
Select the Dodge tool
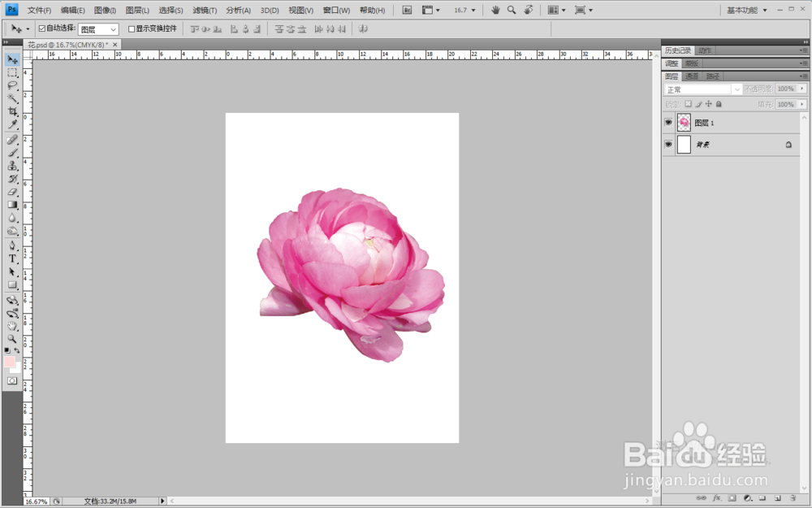12,231
